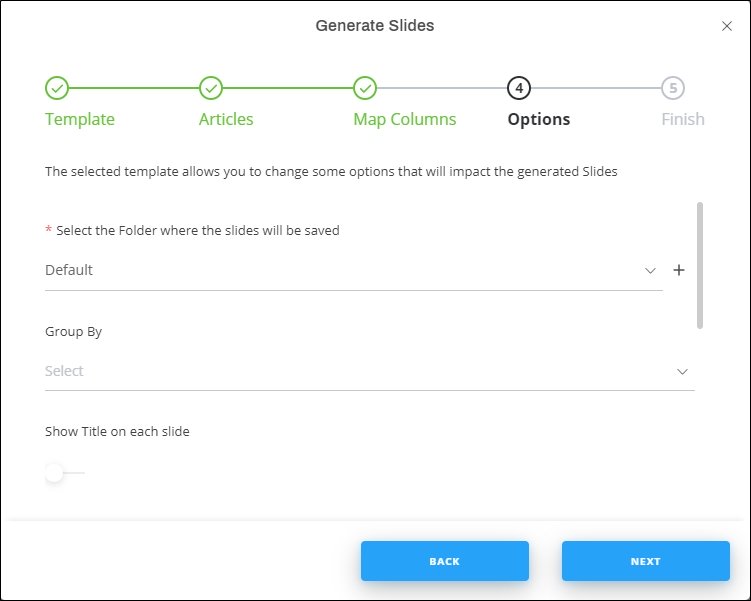
Task: Open the Default folder dropdown
Action: click(x=353, y=270)
